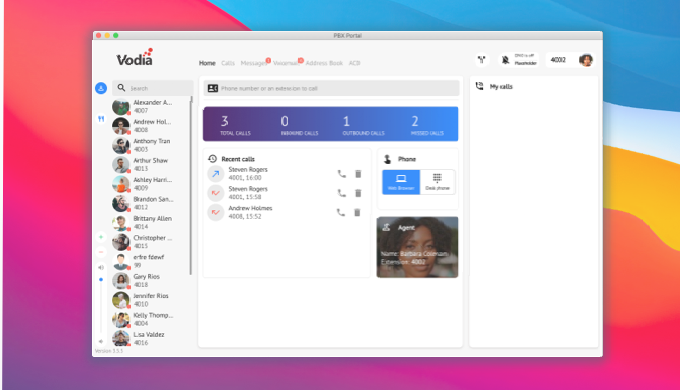Click the contact list scrollbar

pos(191,186)
